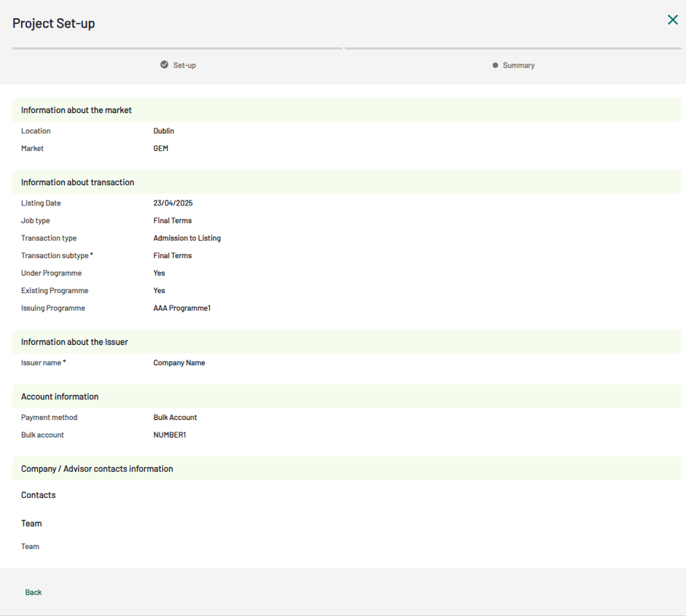Image resolution: width=686 pixels, height=616 pixels.
Task: Click the 'Account information' section header
Action: point(60,397)
